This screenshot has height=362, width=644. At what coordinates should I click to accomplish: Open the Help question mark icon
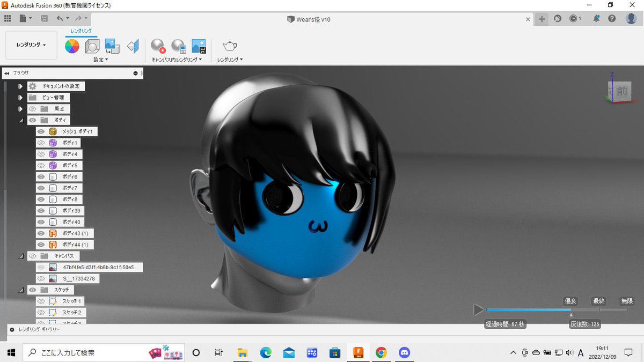(x=612, y=18)
